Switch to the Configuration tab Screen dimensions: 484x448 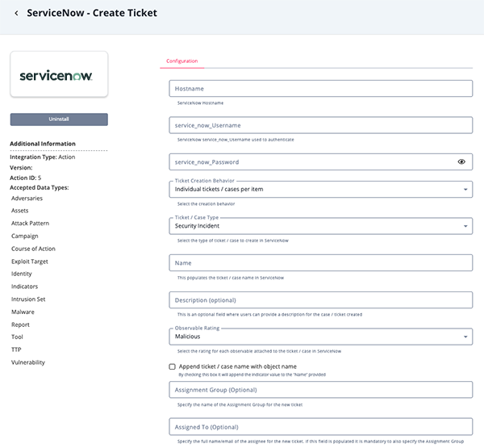click(181, 61)
